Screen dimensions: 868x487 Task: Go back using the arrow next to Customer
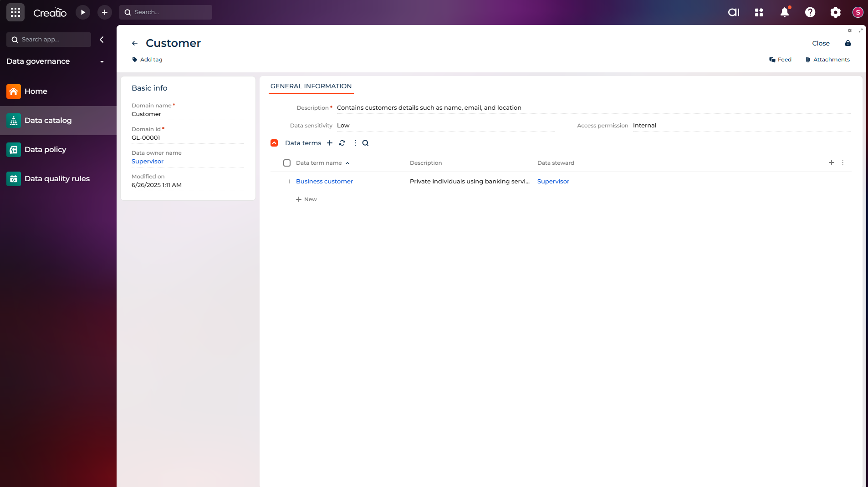tap(135, 43)
